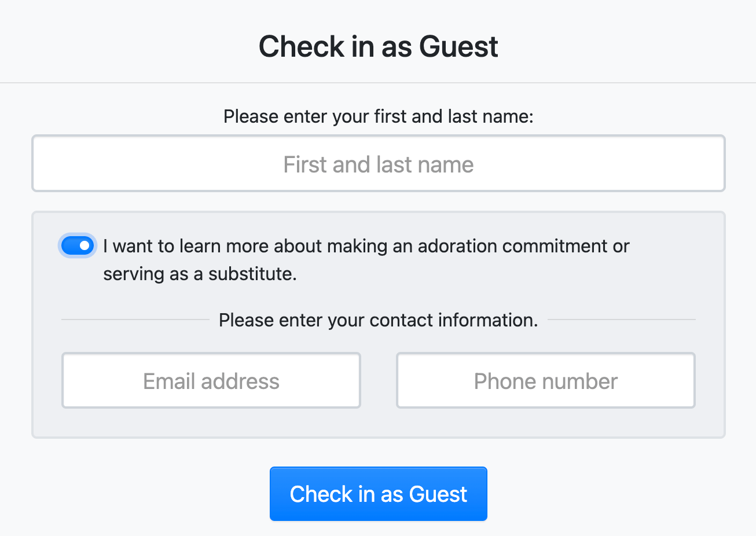The image size is (756, 536).
Task: Click the phone placeholder text box
Action: [x=545, y=381]
